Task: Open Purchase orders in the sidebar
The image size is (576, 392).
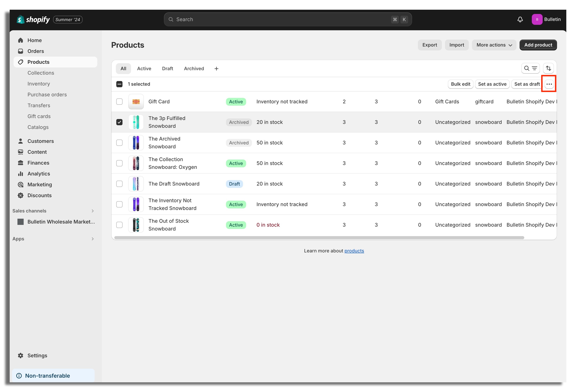Action: point(47,95)
